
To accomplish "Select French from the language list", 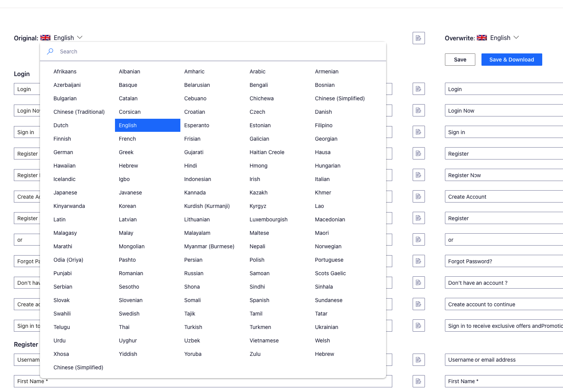I will coord(127,139).
